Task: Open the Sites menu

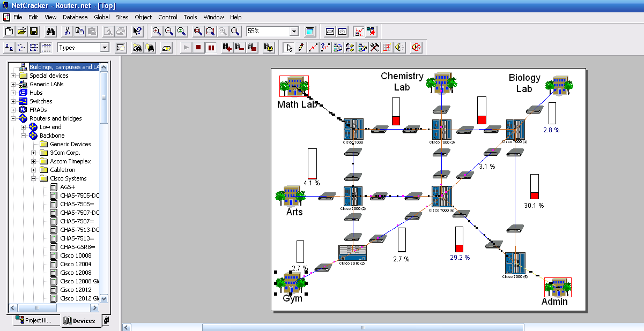Action: point(122,17)
